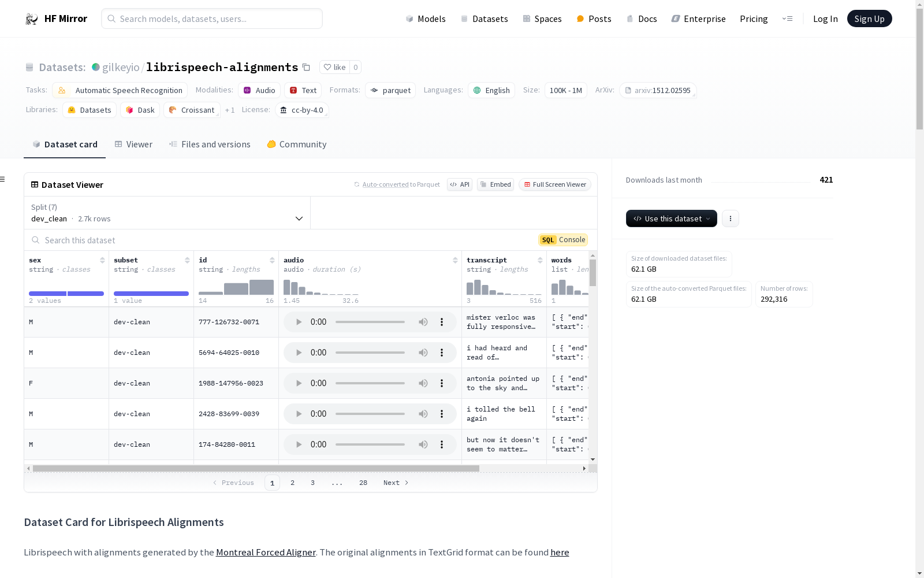Click the left sidebar table-of-contents icon
924x578 pixels.
tap(3, 179)
